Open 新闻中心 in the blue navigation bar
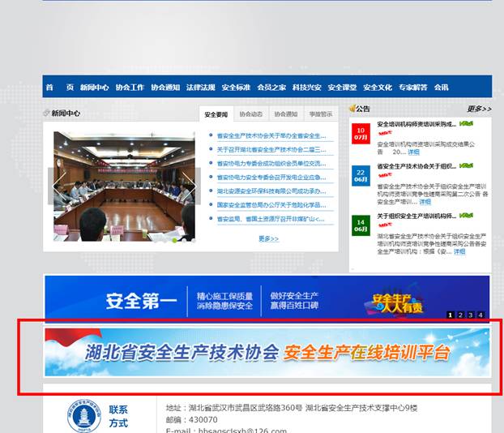The image size is (504, 433). coord(95,88)
